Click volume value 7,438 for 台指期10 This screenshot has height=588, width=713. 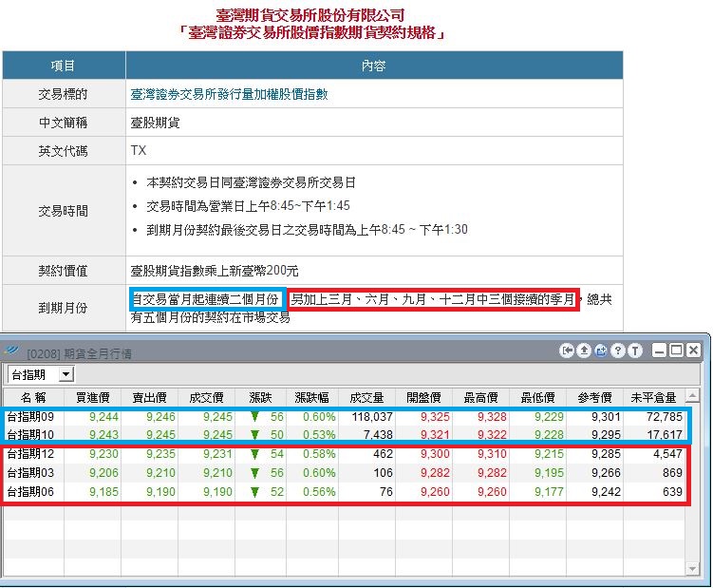point(378,435)
